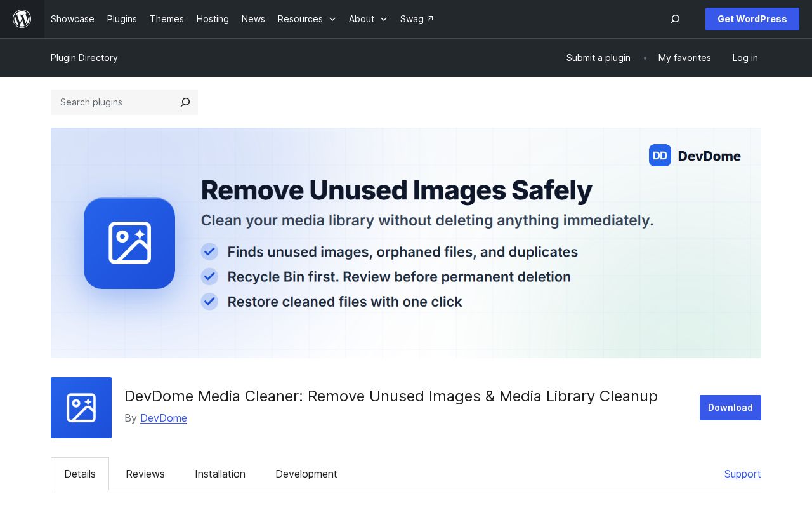This screenshot has width=812, height=508.
Task: Open the Support link
Action: pyautogui.click(x=743, y=474)
